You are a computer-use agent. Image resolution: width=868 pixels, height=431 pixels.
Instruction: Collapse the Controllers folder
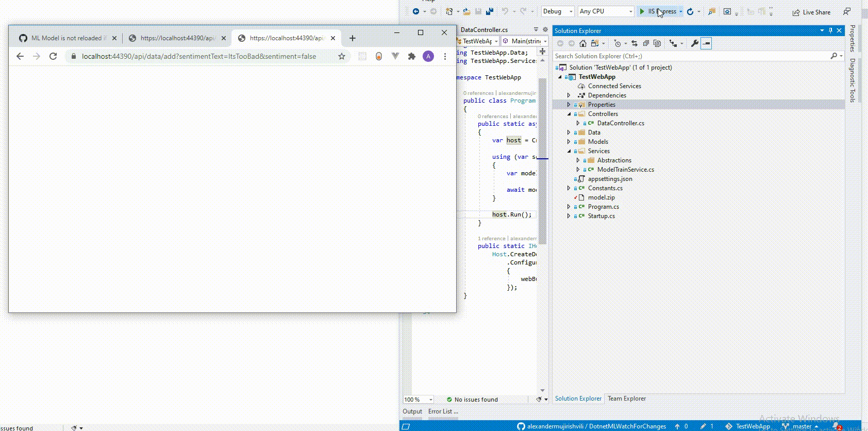tap(569, 114)
